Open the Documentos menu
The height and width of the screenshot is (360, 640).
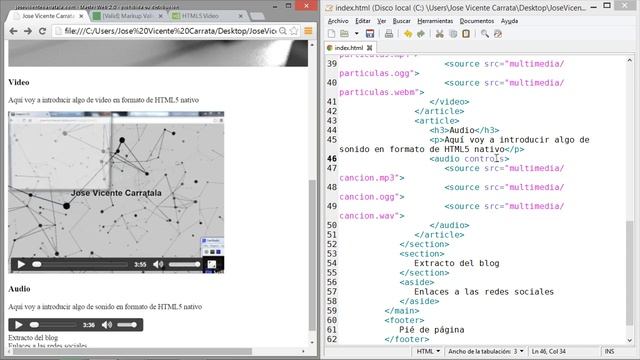[477, 21]
